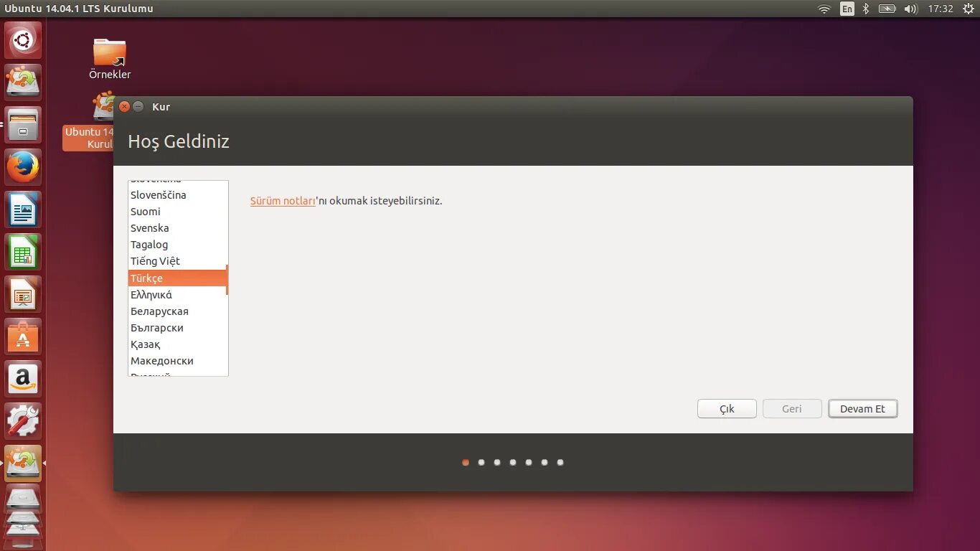Minimize the Kur installer window
980x551 pixels.
[138, 106]
